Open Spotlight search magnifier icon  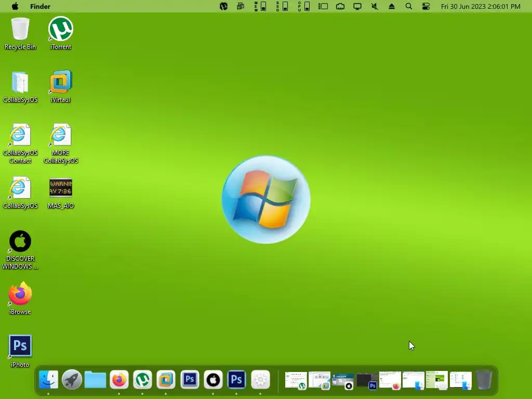point(409,6)
